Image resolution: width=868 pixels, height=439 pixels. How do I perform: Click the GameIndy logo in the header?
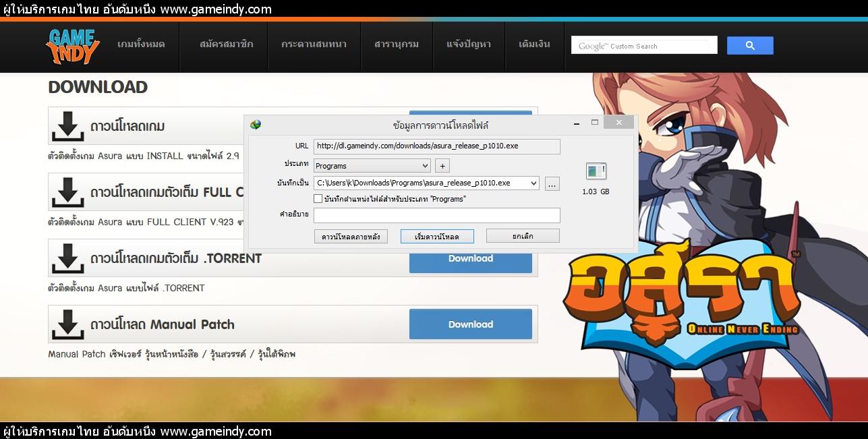click(73, 46)
